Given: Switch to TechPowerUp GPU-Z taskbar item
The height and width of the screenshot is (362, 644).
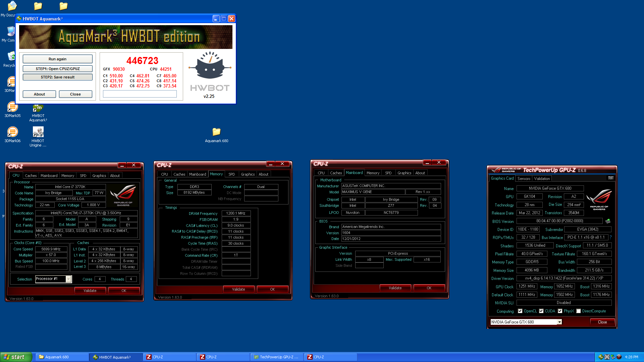Looking at the screenshot, I should pos(277,357).
